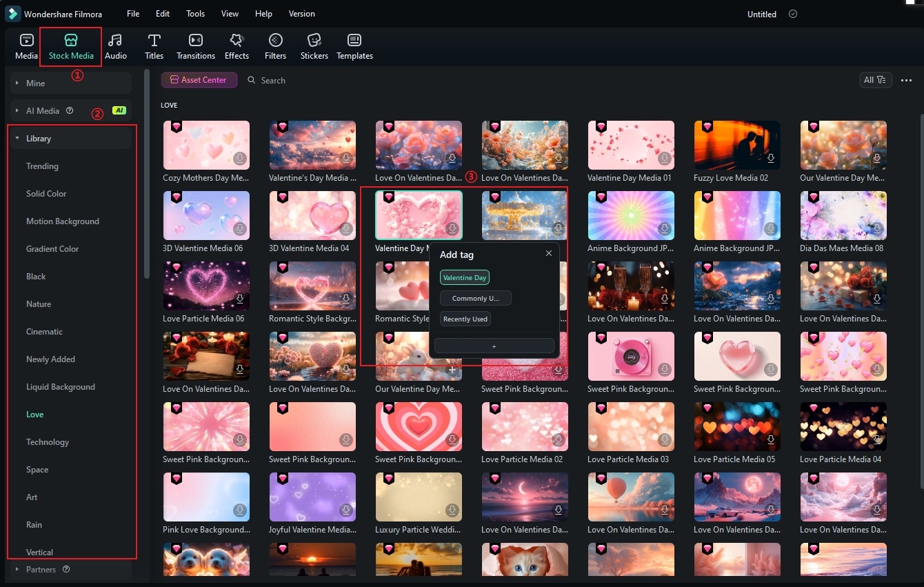Click the saved-status check icon beside Untitled

coord(793,14)
